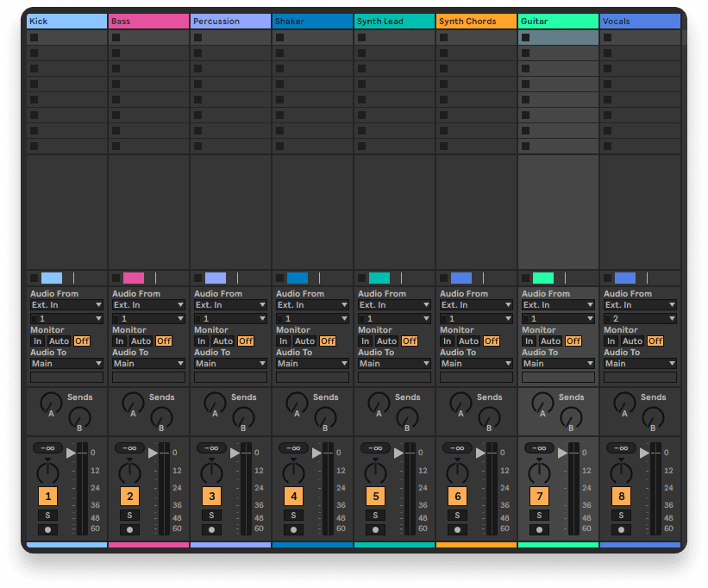Select the Percussion track header
Viewport: 708px width, 588px height.
[x=231, y=22]
